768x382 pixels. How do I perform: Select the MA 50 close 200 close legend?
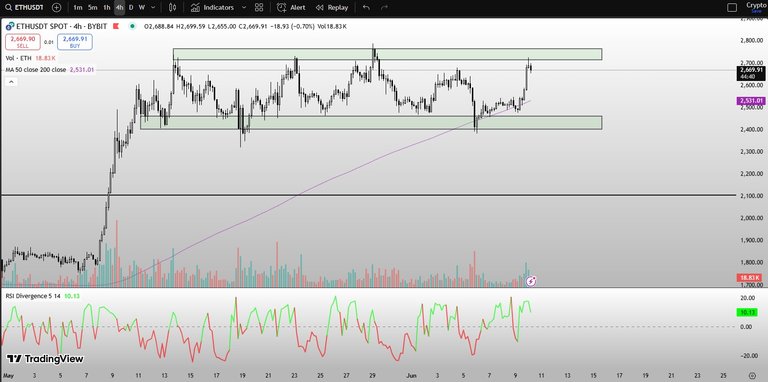coord(35,70)
